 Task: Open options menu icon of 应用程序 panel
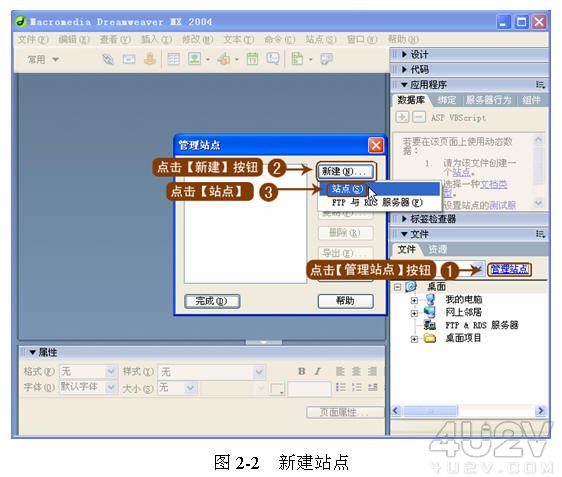point(540,85)
